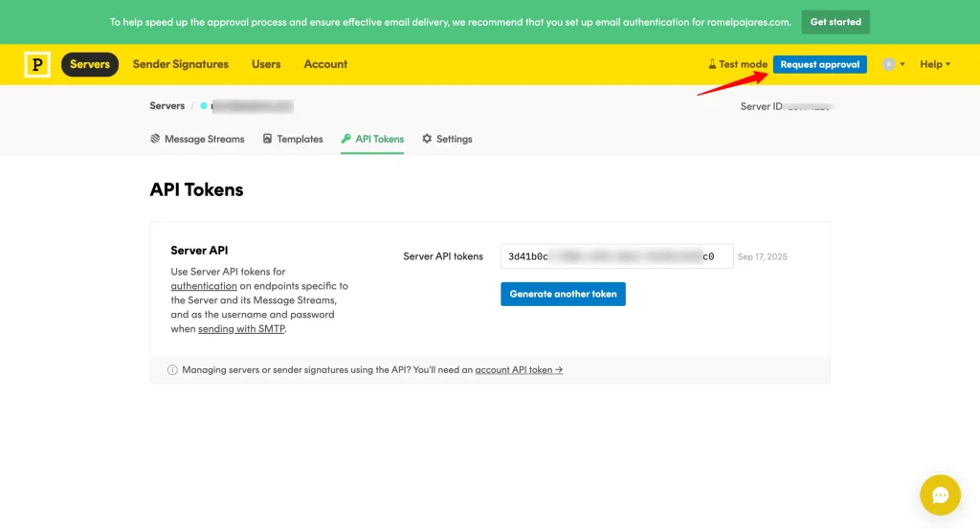Go to the server Settings tab
This screenshot has width=980, height=529.
447,139
